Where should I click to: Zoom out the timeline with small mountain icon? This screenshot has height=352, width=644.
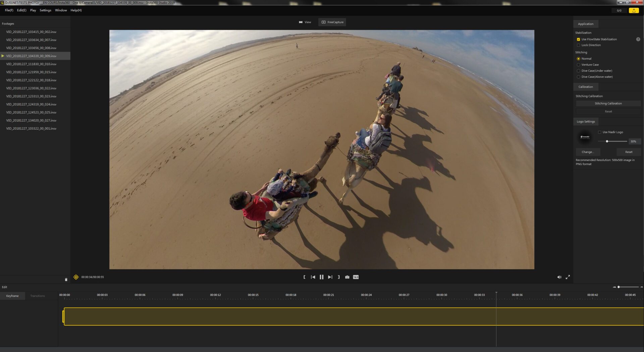(614, 287)
